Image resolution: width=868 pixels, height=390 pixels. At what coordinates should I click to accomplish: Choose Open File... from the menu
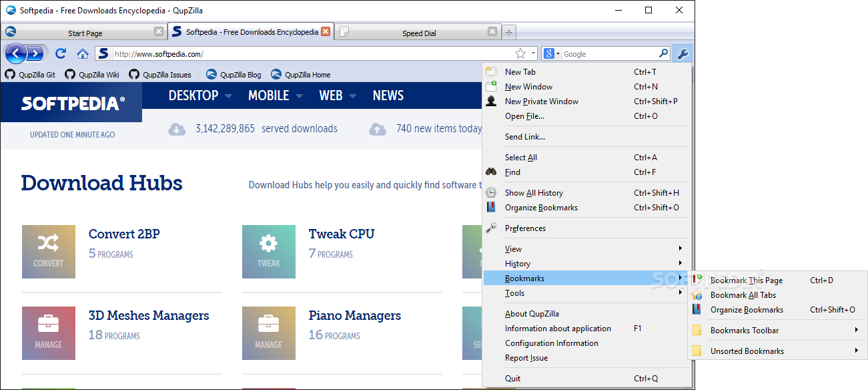(x=587, y=116)
